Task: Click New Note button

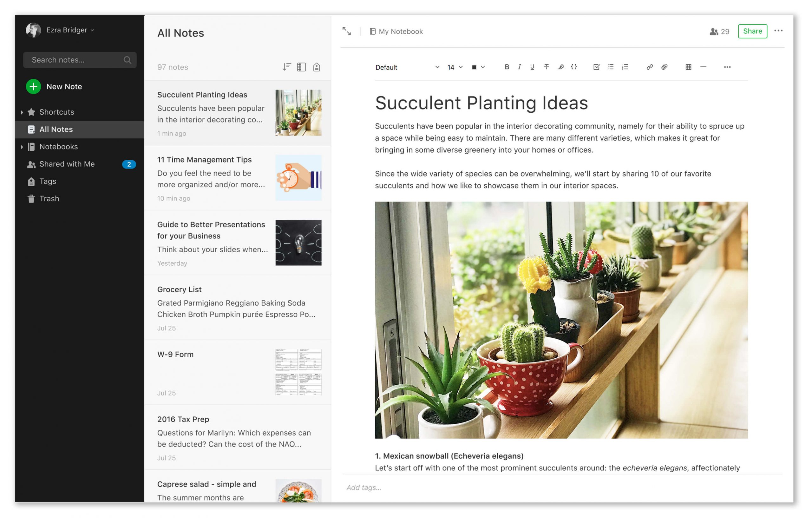Action: pyautogui.click(x=54, y=86)
